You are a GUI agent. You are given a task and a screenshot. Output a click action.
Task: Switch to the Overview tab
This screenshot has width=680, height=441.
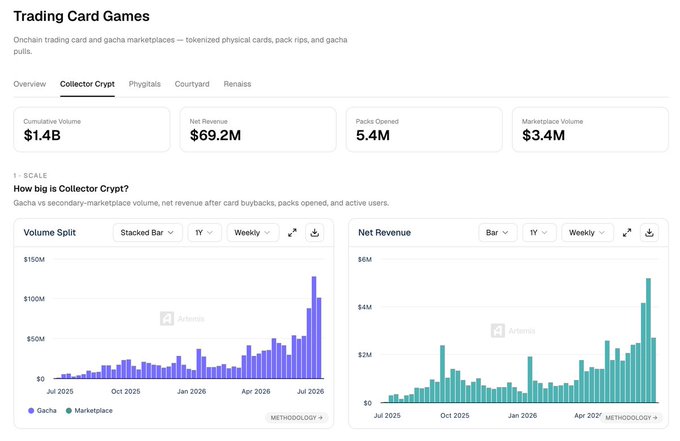tap(29, 84)
